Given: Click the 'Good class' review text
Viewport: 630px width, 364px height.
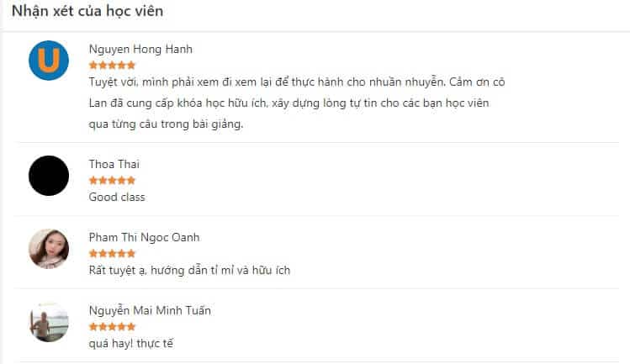Looking at the screenshot, I should pos(117,197).
